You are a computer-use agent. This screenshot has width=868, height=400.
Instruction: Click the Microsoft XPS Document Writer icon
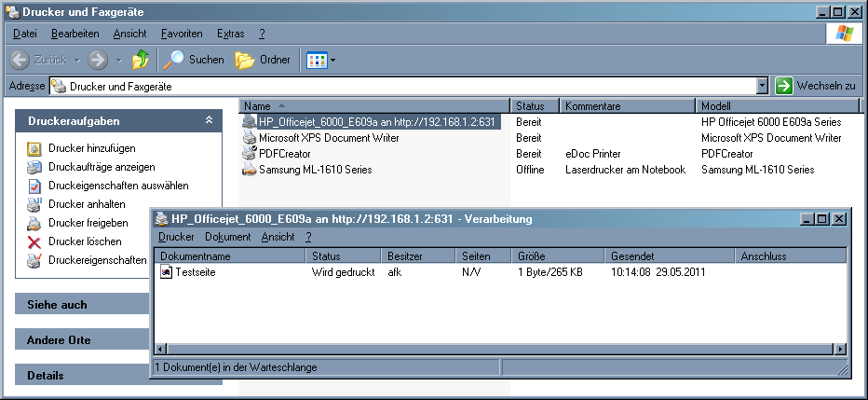coord(249,138)
